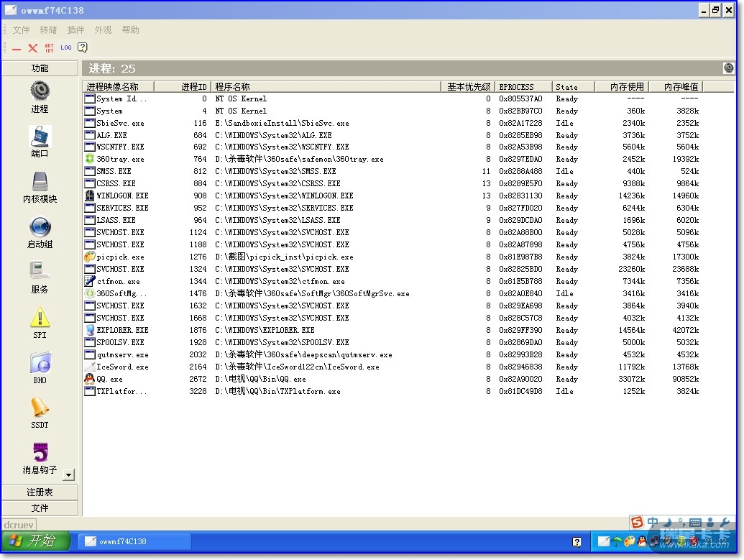Click the owwmf74C138 taskbar button
The width and height of the screenshot is (744, 560).
point(134,541)
